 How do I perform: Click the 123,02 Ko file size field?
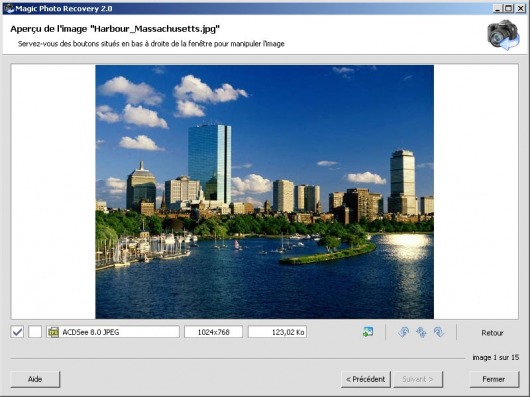277,332
